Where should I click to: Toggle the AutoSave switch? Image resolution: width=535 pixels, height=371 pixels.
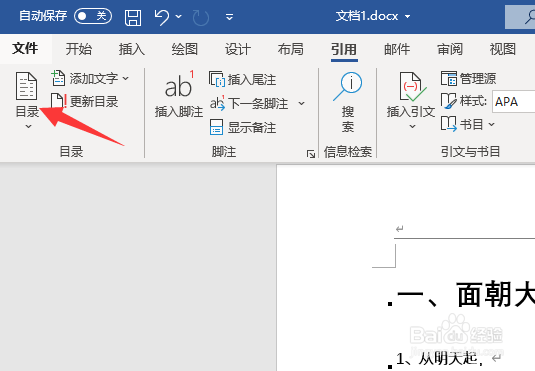(x=93, y=16)
